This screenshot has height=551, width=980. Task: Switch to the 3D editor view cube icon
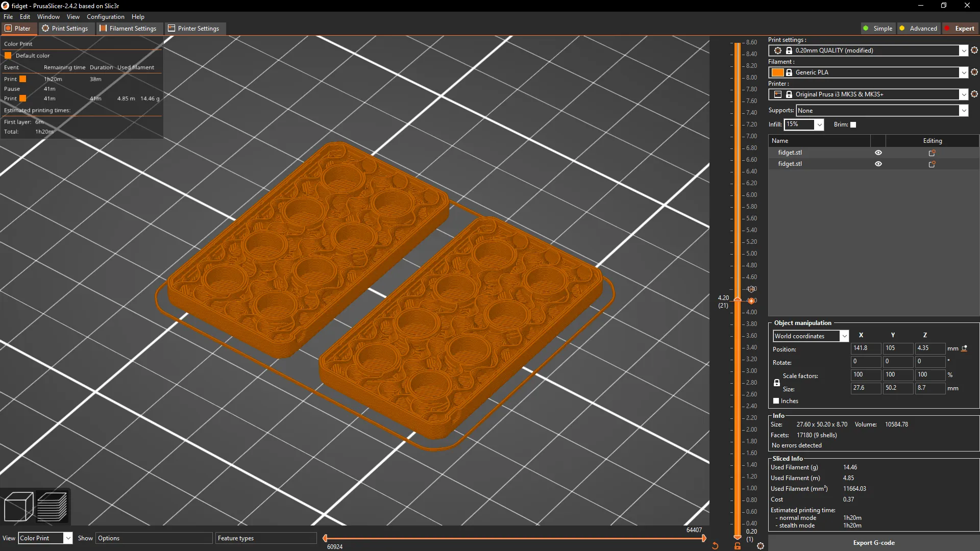click(x=18, y=506)
